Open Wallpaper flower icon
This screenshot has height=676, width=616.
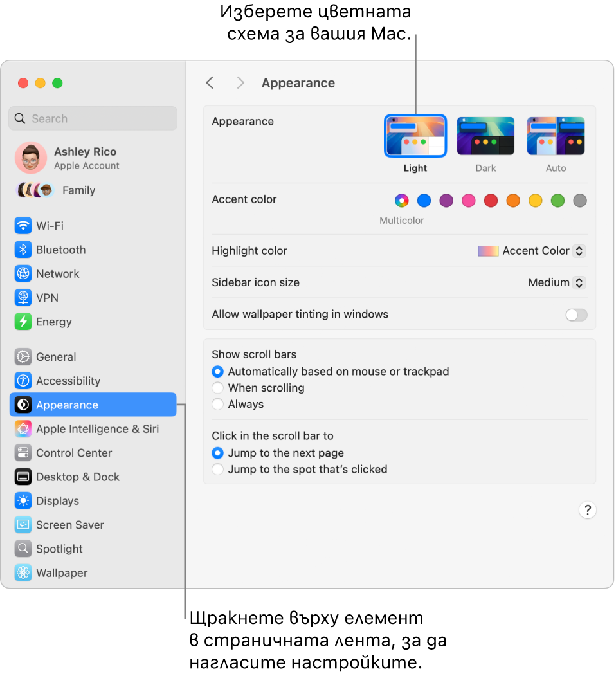pos(23,573)
